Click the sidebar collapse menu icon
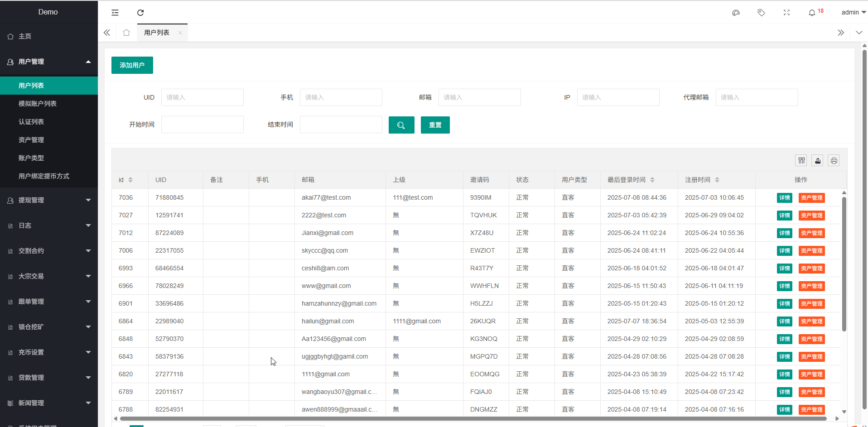The width and height of the screenshot is (868, 427). 115,13
